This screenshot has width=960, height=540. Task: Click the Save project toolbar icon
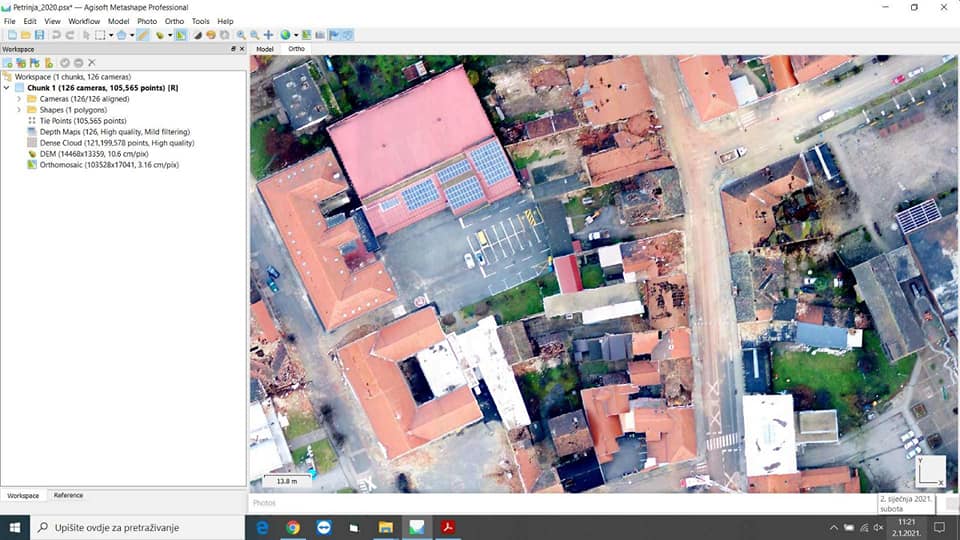pyautogui.click(x=39, y=35)
